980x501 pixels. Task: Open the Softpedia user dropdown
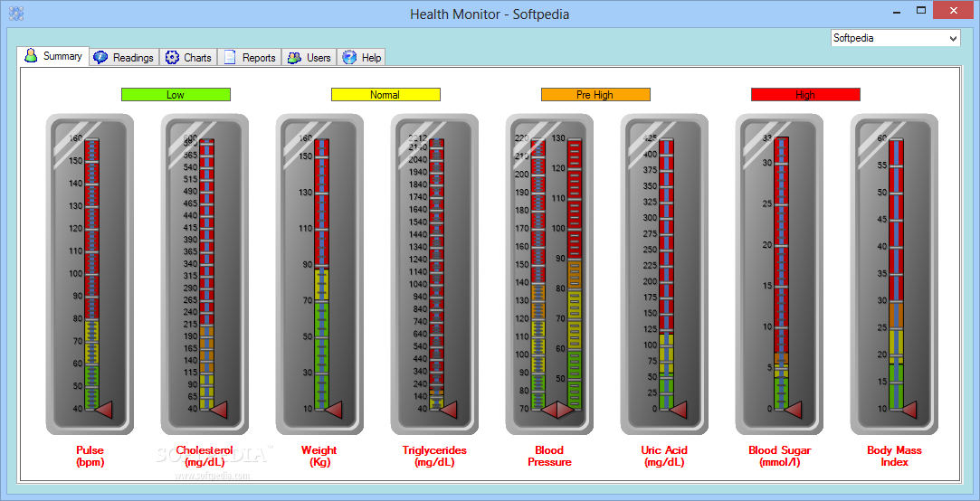point(895,38)
